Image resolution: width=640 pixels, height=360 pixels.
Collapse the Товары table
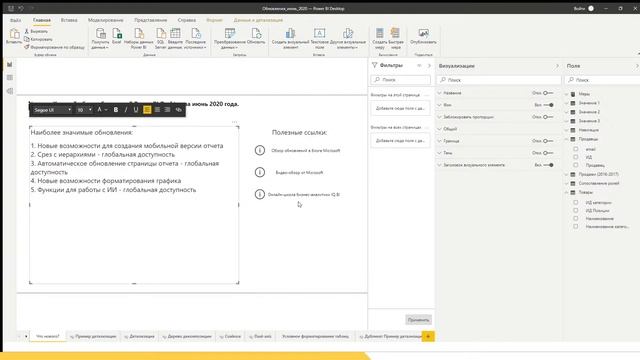point(567,192)
